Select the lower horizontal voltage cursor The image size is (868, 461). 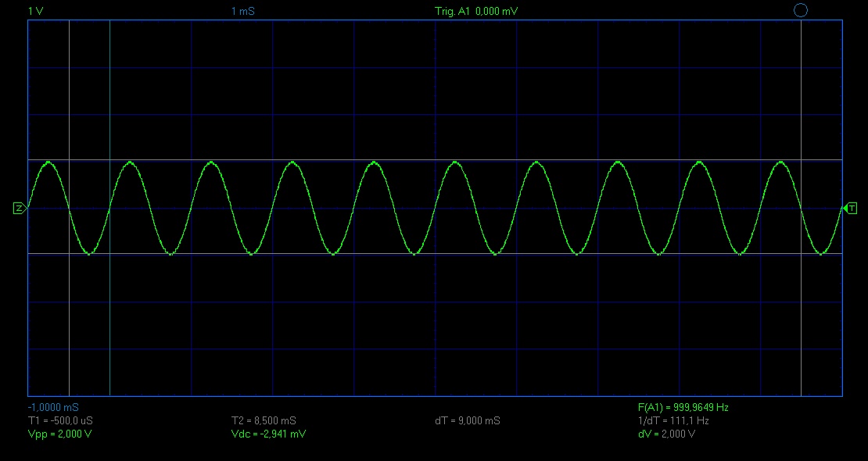435,254
